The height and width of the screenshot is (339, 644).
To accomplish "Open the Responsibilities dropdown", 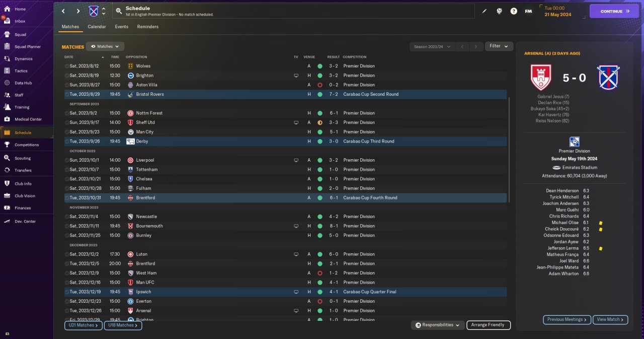I will (437, 325).
